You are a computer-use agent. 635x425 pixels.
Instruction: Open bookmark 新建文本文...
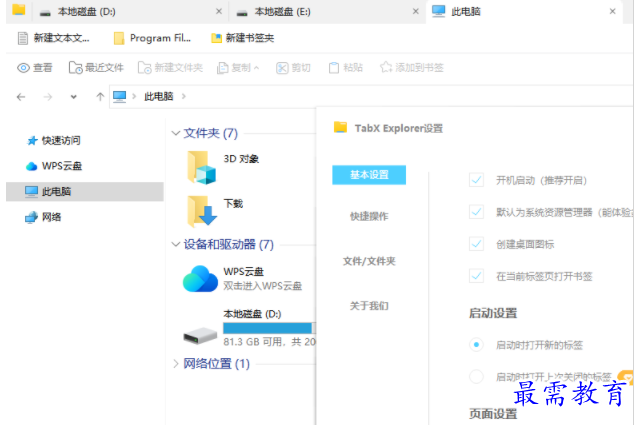[53, 38]
